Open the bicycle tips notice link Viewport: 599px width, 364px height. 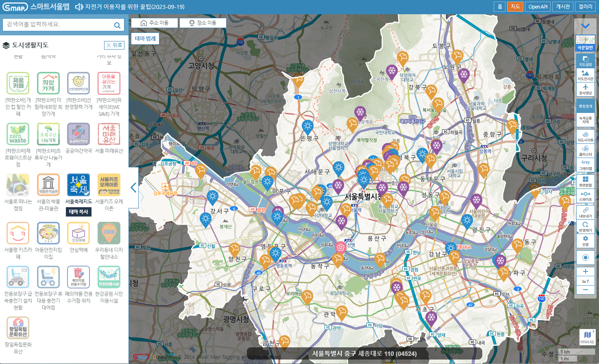pos(135,7)
